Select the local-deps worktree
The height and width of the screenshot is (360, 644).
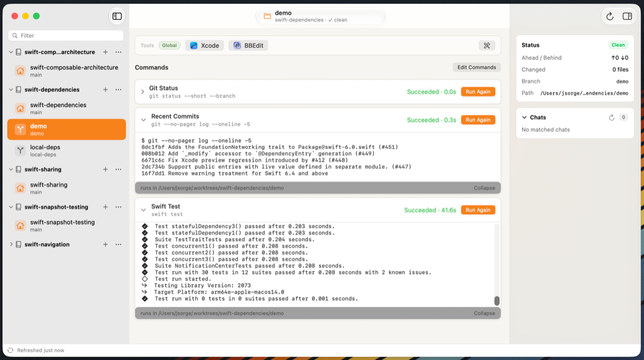67,150
